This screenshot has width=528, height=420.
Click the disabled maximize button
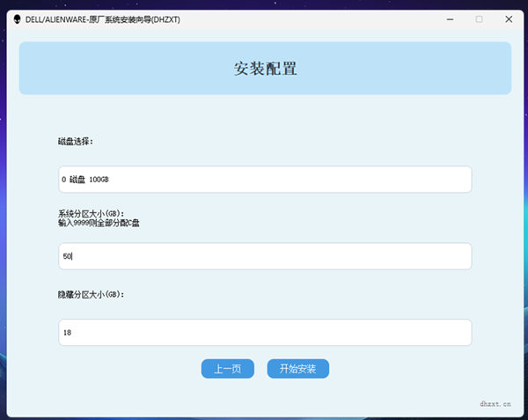[479, 19]
